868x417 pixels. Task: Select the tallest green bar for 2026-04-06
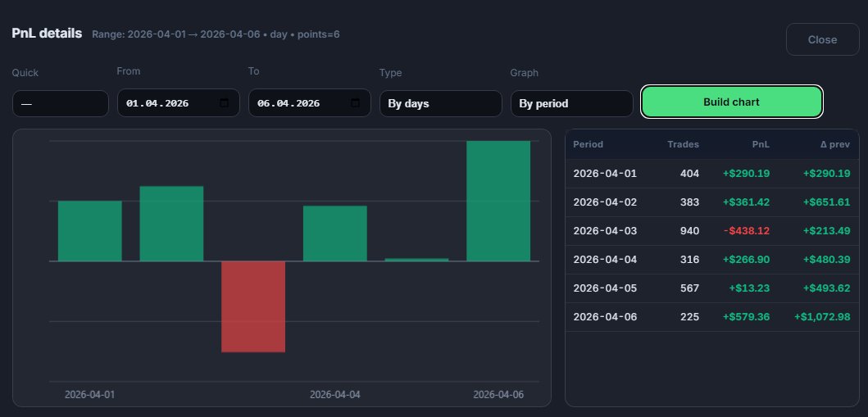498,201
